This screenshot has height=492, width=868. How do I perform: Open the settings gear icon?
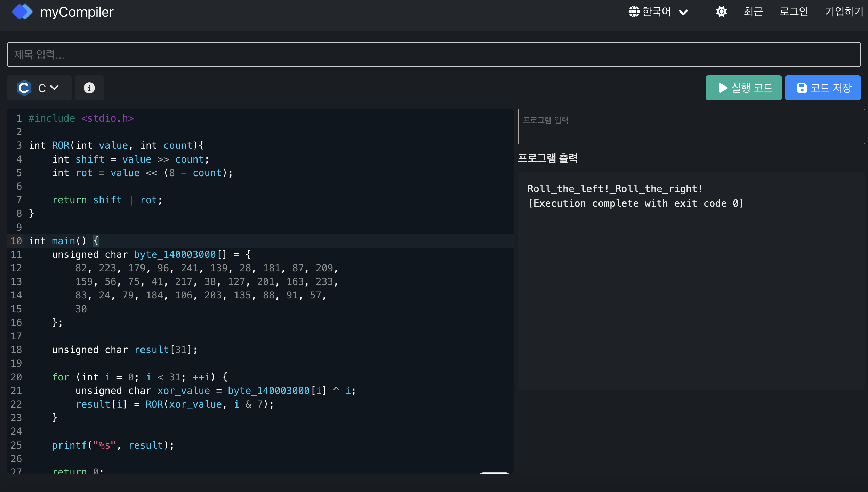[722, 11]
